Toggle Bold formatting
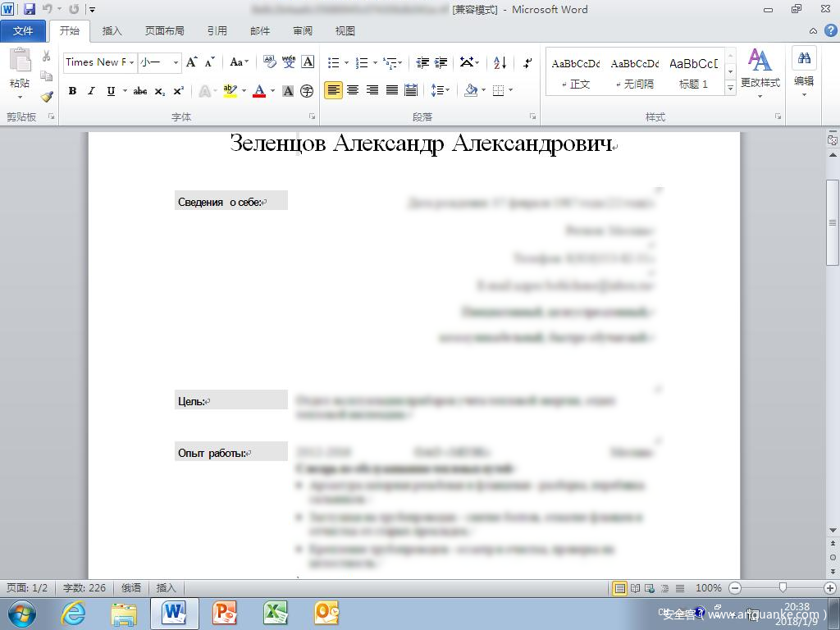The height and width of the screenshot is (630, 840). coord(72,91)
